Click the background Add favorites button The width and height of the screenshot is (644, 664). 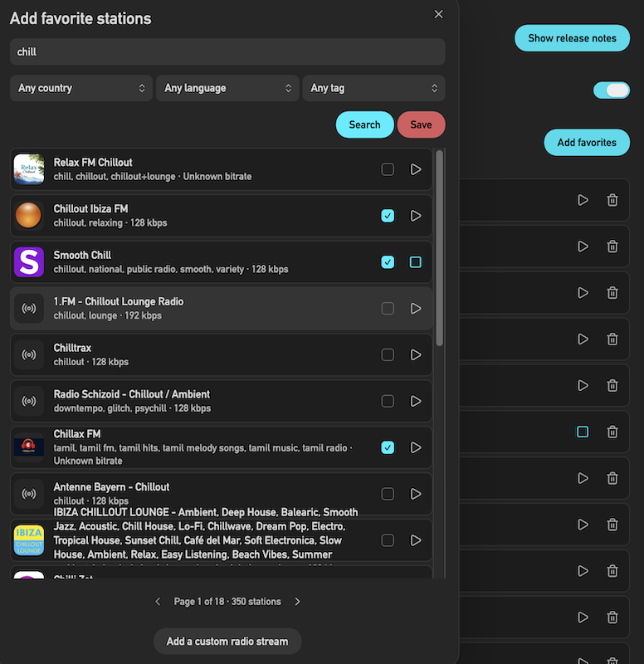(587, 142)
